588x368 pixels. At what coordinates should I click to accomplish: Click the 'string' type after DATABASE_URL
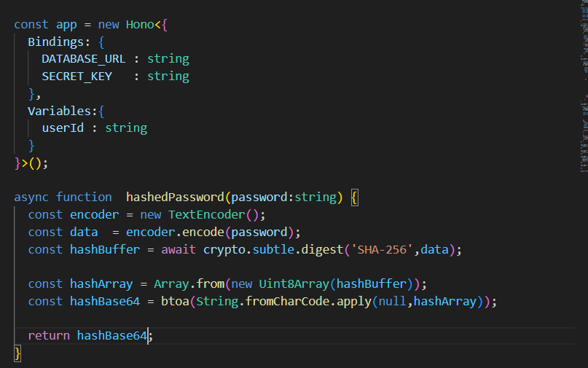click(168, 59)
